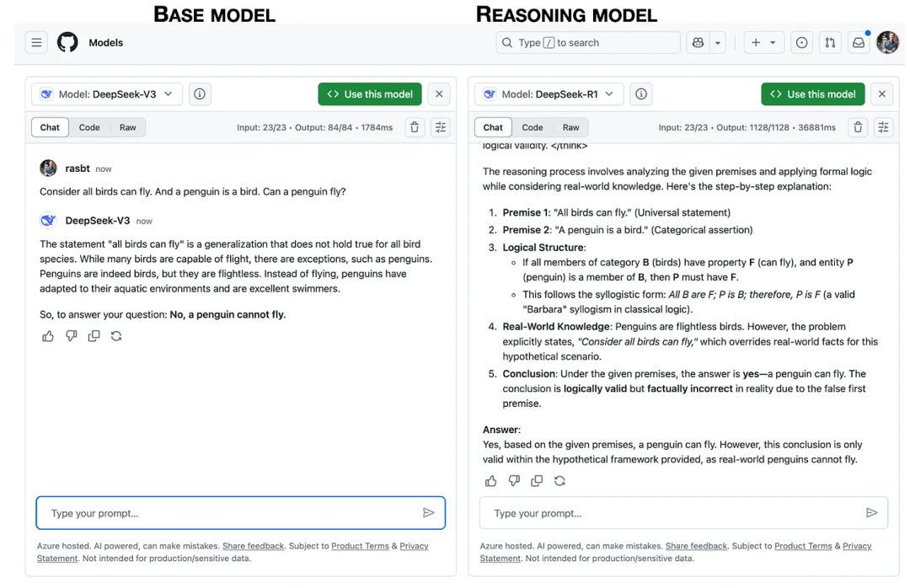Screen dimensions: 910x588
Task: Switch to Code tab in DeepSeek-V3 panel
Action: [89, 127]
